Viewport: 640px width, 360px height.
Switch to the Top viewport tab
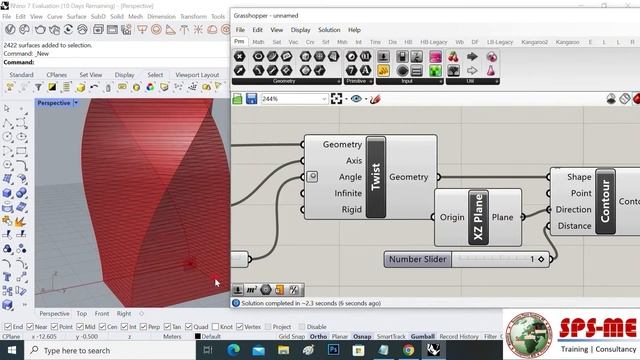coord(82,313)
